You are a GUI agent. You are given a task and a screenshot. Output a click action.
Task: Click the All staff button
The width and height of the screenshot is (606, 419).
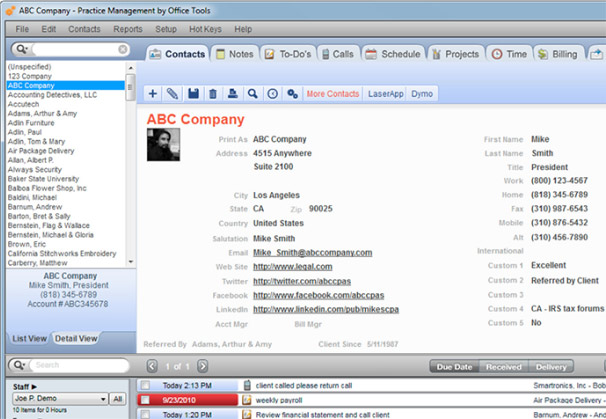coord(118,399)
